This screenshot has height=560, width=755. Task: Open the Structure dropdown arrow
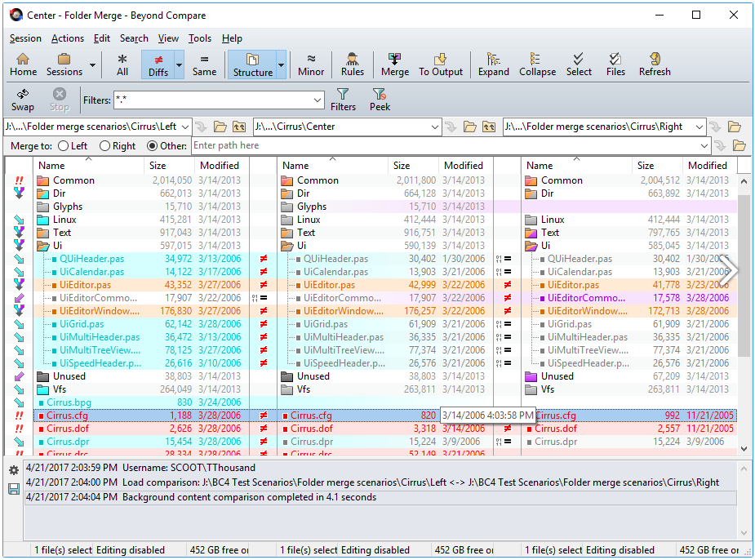[281, 64]
